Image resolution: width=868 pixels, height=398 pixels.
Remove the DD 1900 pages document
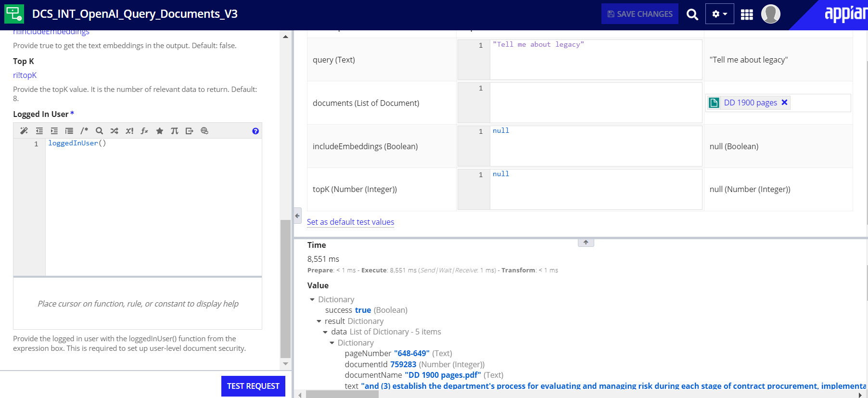(784, 103)
